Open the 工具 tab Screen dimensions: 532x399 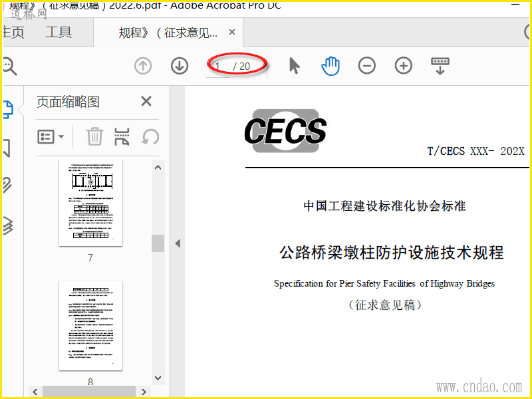click(59, 33)
